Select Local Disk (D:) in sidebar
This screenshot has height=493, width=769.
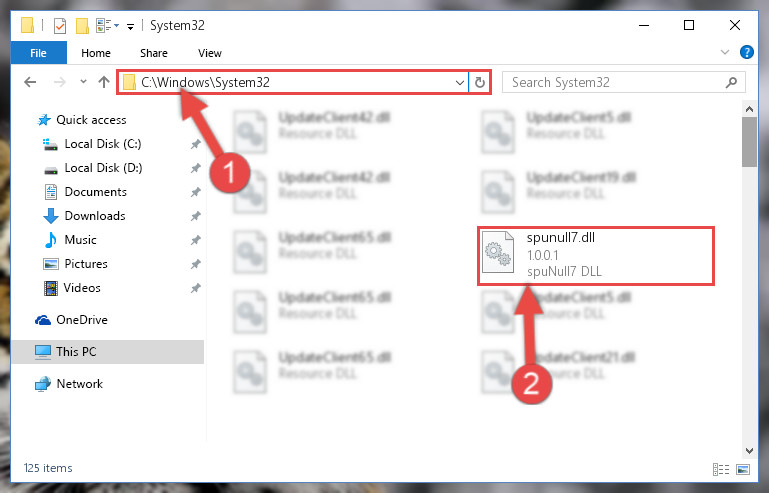(103, 168)
